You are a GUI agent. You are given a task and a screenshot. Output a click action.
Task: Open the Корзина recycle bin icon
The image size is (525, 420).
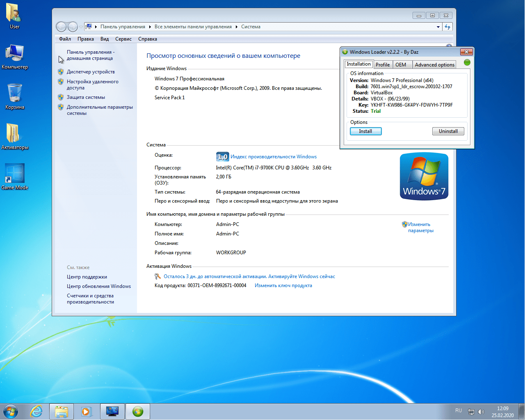tap(14, 97)
